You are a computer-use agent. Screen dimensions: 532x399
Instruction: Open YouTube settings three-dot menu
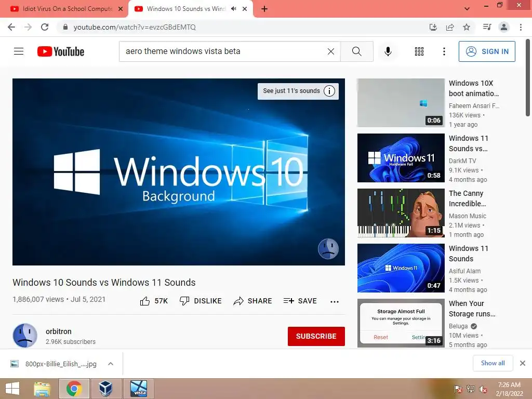point(444,51)
